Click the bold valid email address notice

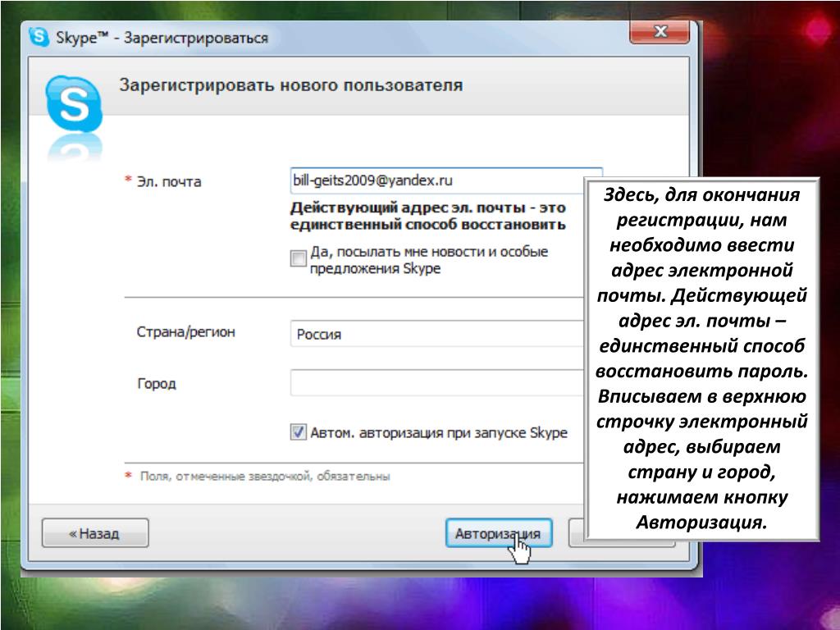[427, 216]
